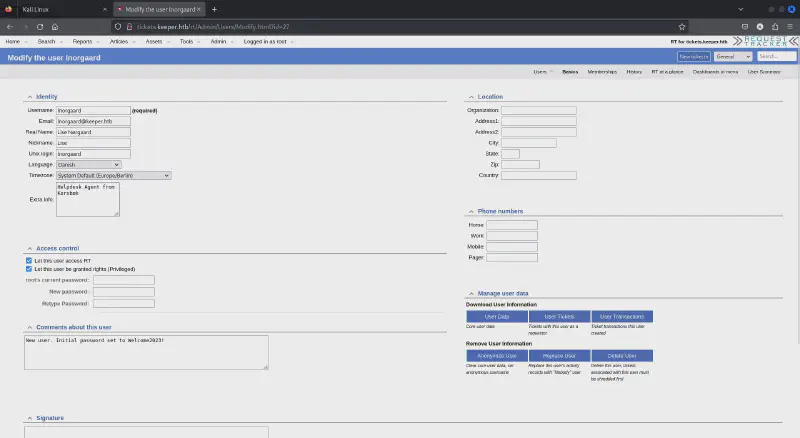
Task: Open the Firefox hamburger menu
Action: pyautogui.click(x=790, y=26)
